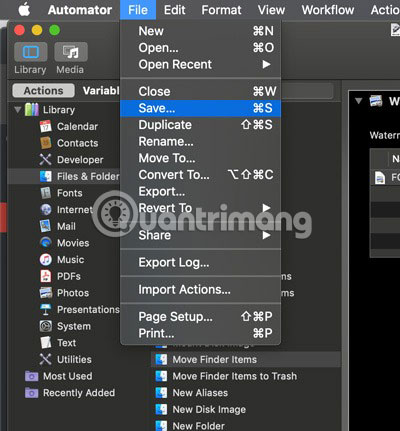The width and height of the screenshot is (400, 431).
Task: Open the Edit menu
Action: click(x=174, y=10)
